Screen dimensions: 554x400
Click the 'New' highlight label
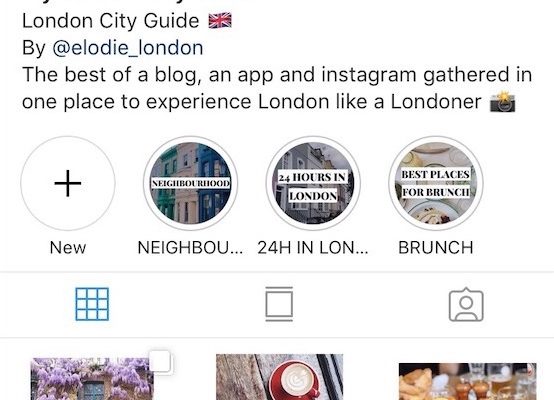click(68, 247)
